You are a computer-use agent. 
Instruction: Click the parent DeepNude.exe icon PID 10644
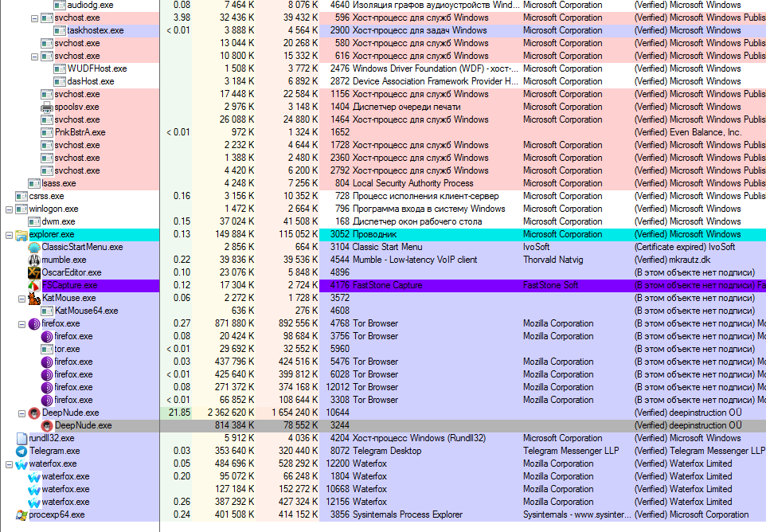click(x=34, y=413)
